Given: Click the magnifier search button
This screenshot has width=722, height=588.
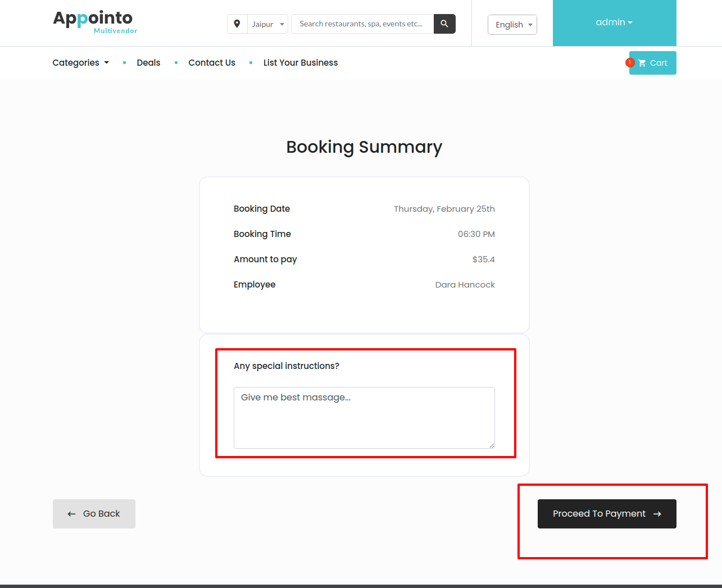Looking at the screenshot, I should tap(444, 24).
